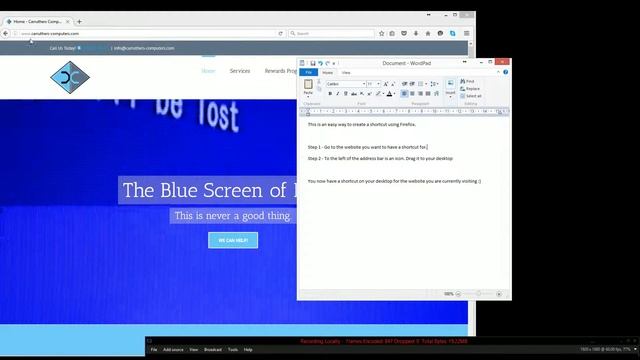The image size is (640, 360).
Task: Click the text highlight color icon
Action: point(378,94)
